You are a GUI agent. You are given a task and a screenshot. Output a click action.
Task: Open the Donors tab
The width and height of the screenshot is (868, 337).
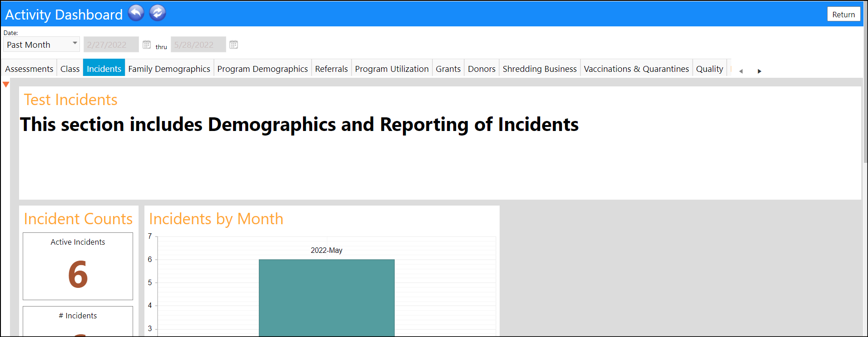[482, 69]
